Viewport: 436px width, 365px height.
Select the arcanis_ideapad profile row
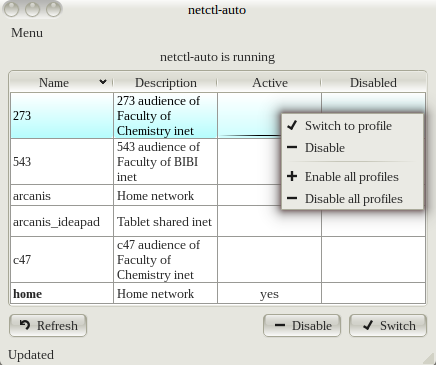[218, 221]
